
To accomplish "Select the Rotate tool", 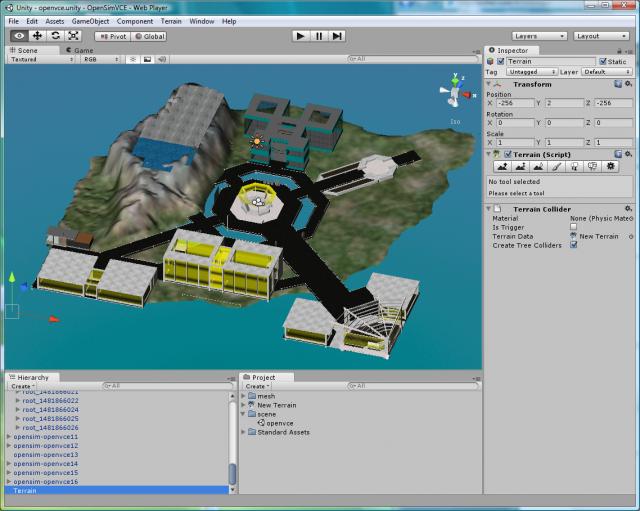I will pos(55,36).
